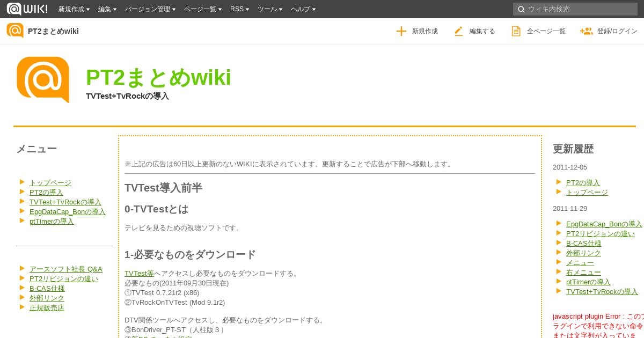Screen dimensions: 644x338
Task: Click ②TvRockOnTVTest (Mod 9.1r2) text
Action: 175,302
